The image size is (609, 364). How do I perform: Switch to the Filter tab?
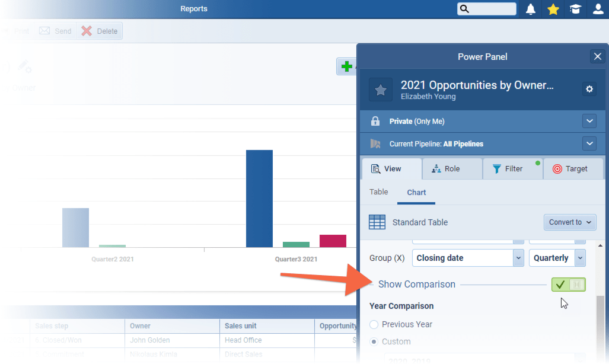pos(508,169)
